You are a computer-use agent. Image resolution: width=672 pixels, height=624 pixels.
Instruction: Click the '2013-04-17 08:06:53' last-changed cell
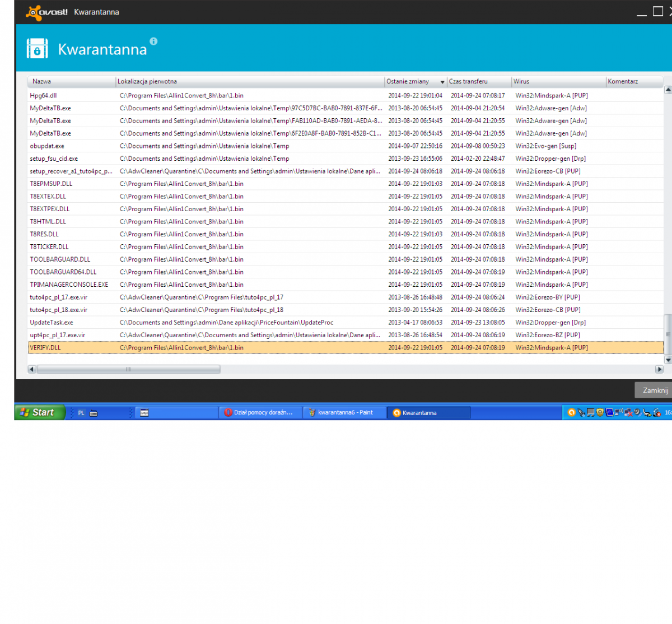[x=416, y=323]
